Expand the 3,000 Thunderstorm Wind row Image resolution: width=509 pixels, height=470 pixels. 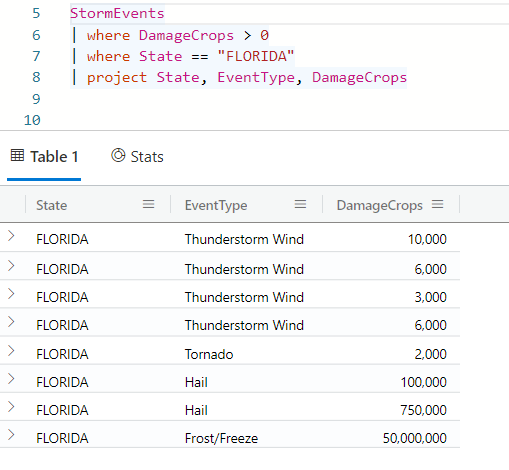[x=11, y=294]
